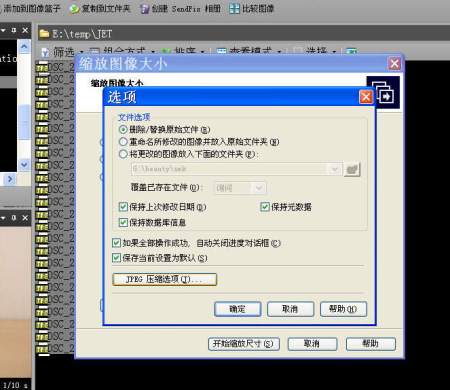Open the 查看模式 view mode dropdown

[249, 52]
